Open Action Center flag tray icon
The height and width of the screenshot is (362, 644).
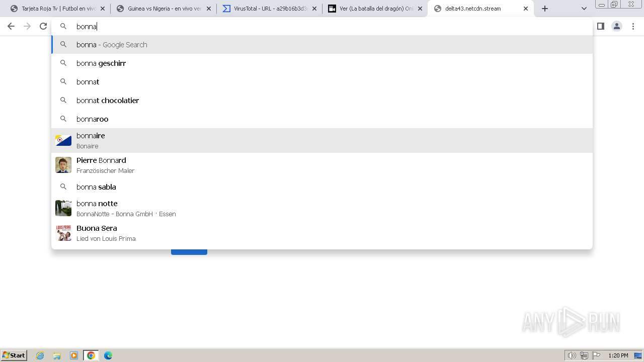tap(596, 355)
